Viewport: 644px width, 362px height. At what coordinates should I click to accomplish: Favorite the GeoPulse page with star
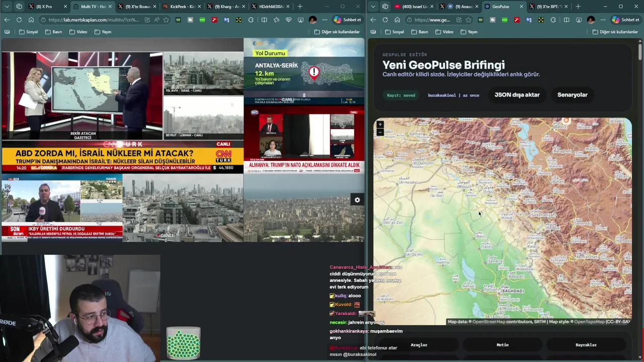pyautogui.click(x=468, y=20)
